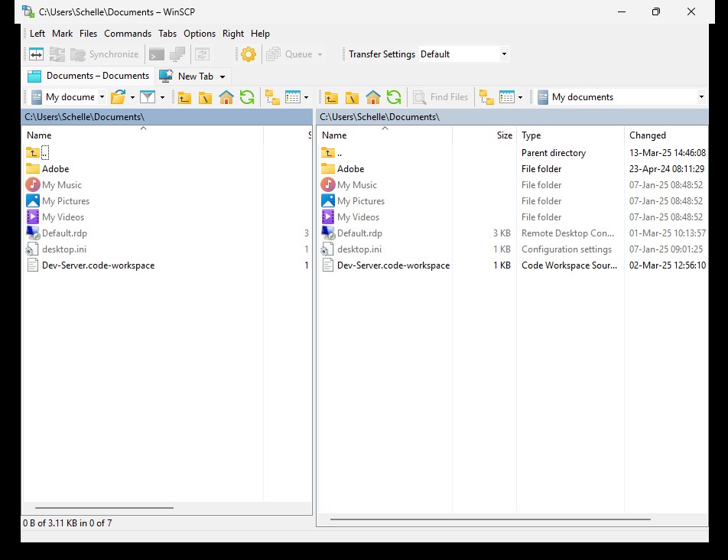
Task: Click left panel's Parent Directory icon
Action: click(x=184, y=97)
